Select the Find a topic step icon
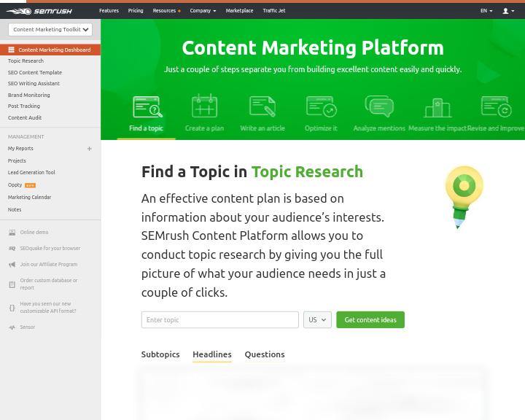525x420 pixels. (x=147, y=107)
